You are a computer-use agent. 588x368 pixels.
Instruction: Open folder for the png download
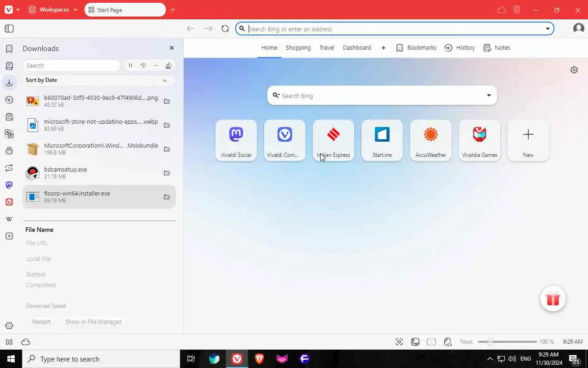[x=167, y=101]
